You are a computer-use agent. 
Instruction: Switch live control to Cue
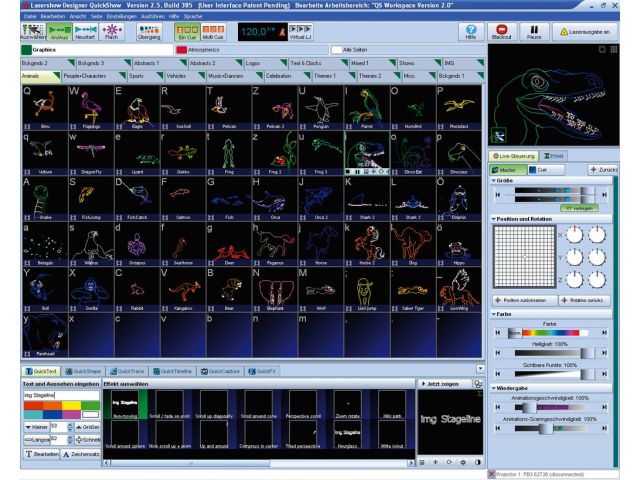[x=545, y=170]
